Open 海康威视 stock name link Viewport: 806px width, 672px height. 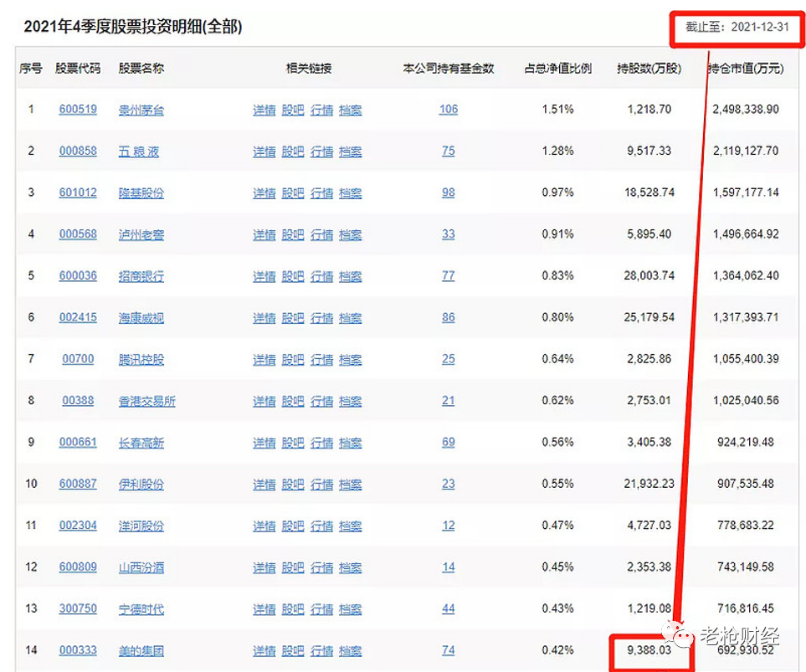point(141,318)
